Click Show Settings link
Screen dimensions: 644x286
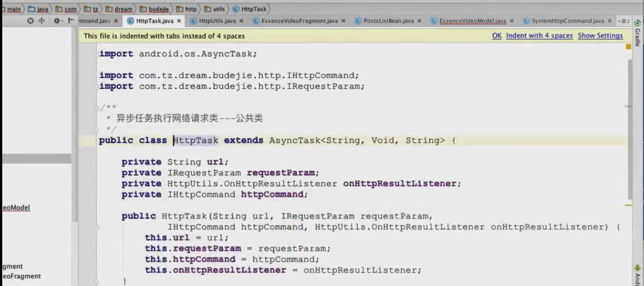[x=600, y=36]
